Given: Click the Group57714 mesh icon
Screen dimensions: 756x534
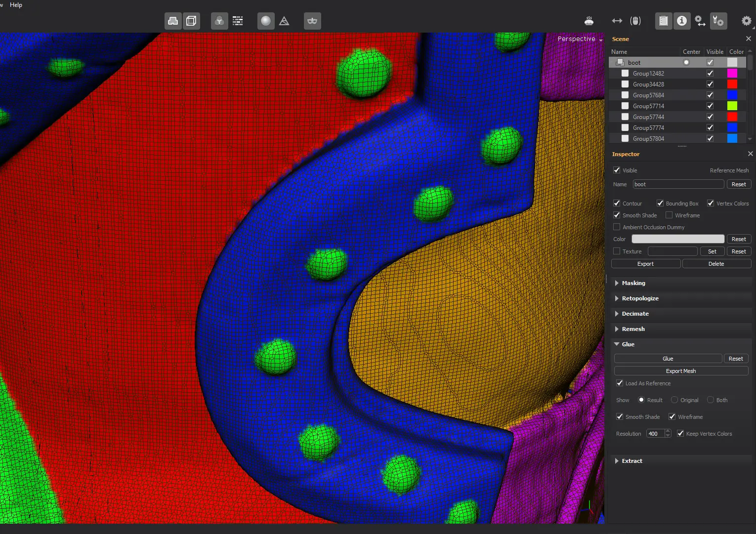Looking at the screenshot, I should (x=625, y=106).
